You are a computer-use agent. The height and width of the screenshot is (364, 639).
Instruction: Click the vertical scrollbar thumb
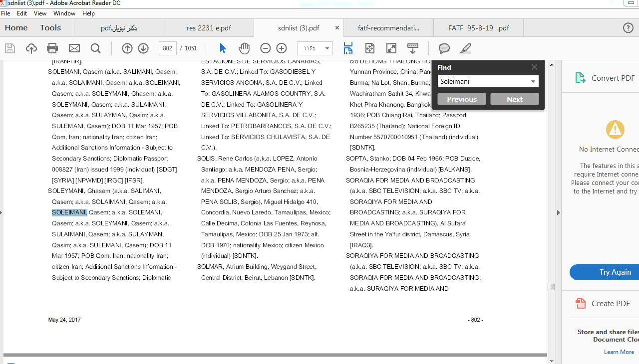point(552,286)
